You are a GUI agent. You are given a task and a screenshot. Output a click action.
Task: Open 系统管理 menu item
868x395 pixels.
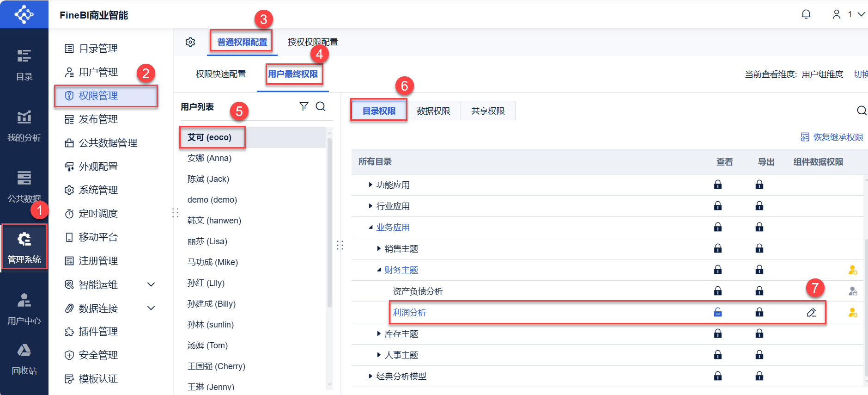point(91,190)
